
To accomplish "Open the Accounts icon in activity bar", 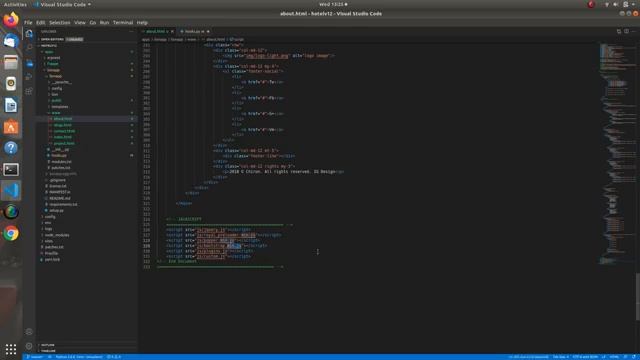I will pyautogui.click(x=29, y=332).
